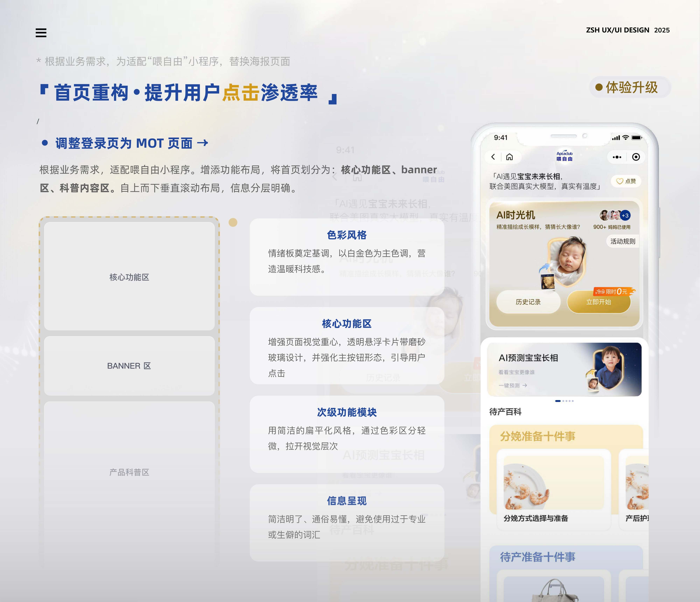Tap the circular target close icon
Viewport: 700px width, 602px height.
(636, 157)
